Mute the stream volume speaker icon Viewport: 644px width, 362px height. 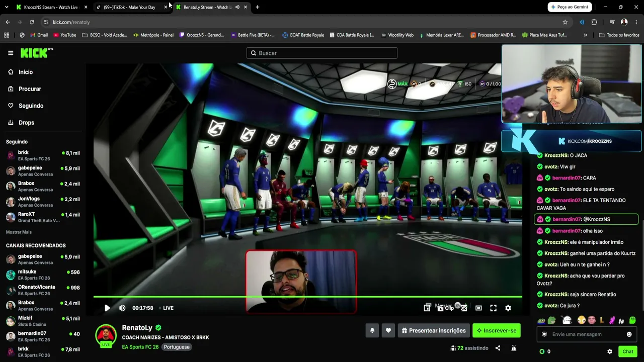tap(122, 308)
